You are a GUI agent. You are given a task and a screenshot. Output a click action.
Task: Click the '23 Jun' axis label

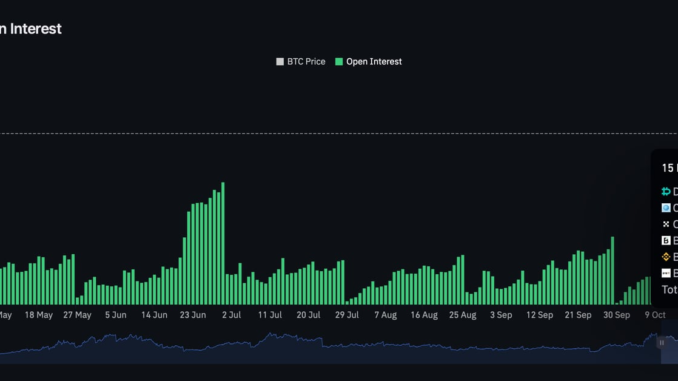(193, 315)
